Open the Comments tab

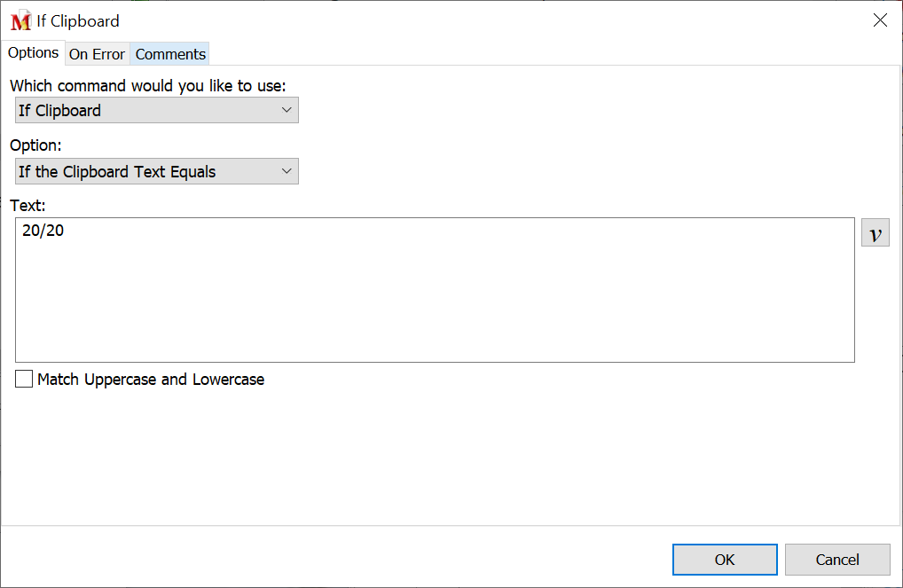(x=170, y=54)
